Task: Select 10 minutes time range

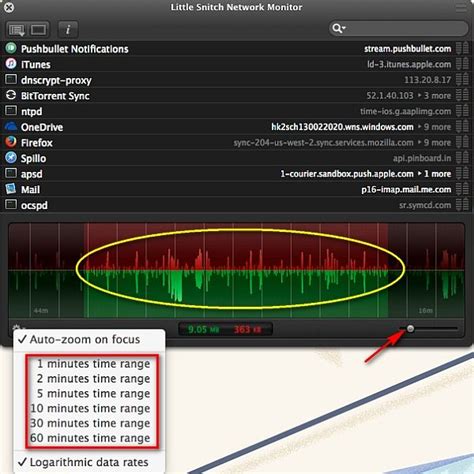Action: pos(90,408)
